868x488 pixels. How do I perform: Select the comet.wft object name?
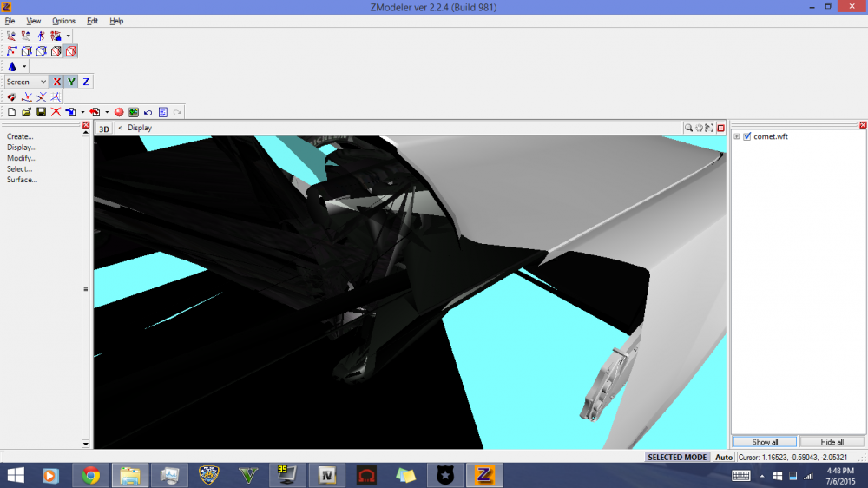tap(771, 136)
